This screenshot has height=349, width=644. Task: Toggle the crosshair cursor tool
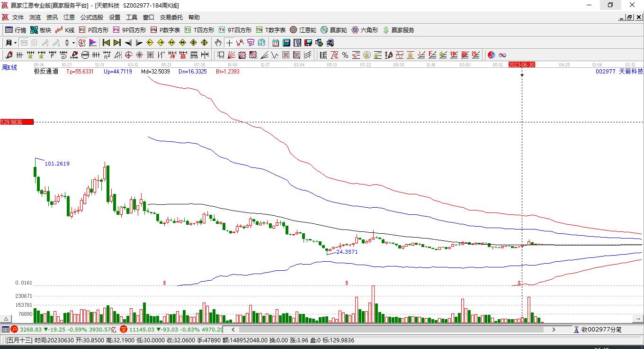pyautogui.click(x=229, y=43)
